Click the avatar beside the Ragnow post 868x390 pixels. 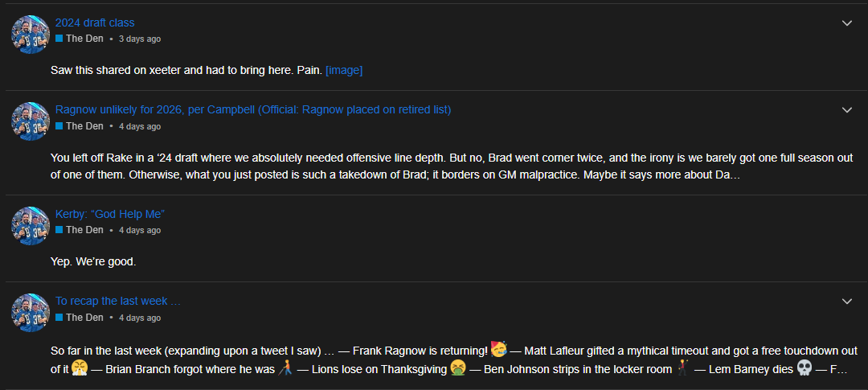(x=31, y=121)
